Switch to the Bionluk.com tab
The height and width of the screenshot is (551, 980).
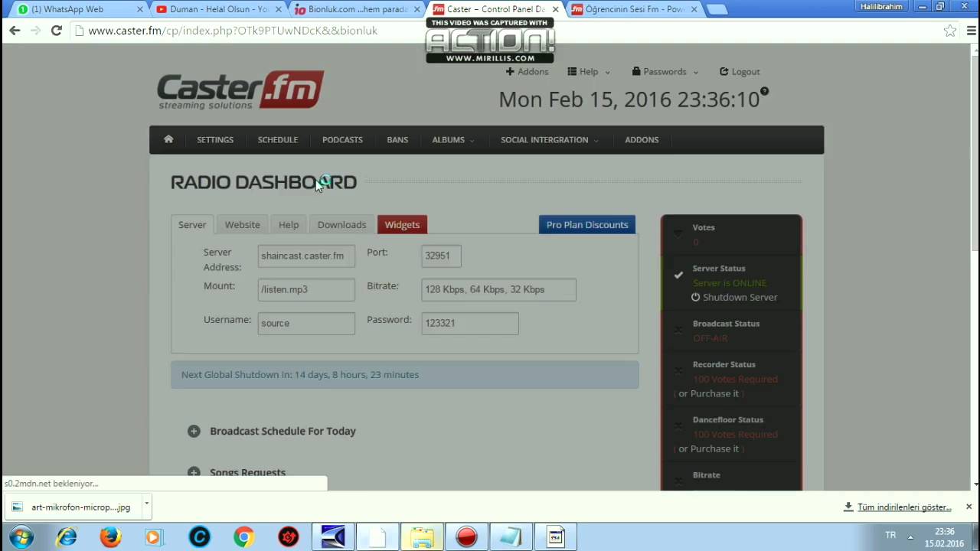357,9
